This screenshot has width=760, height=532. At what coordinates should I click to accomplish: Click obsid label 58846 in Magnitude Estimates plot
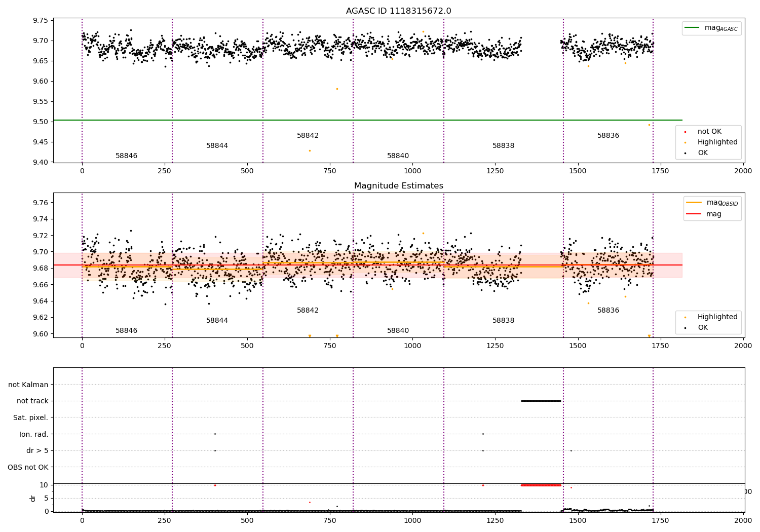click(x=127, y=331)
